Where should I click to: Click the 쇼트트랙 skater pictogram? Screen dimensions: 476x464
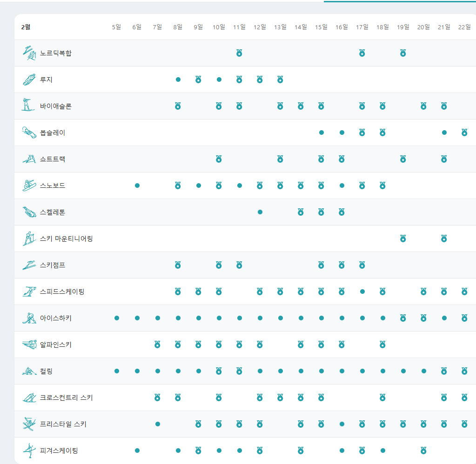click(29, 159)
